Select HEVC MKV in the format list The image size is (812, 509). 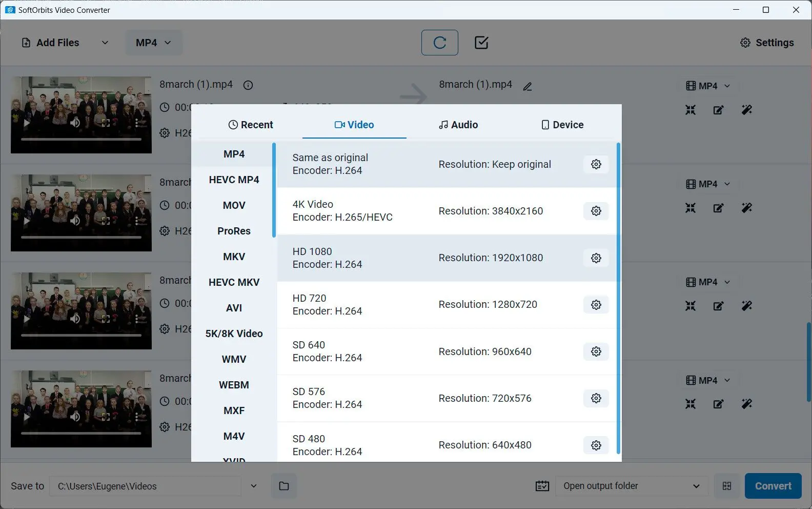[x=234, y=282]
